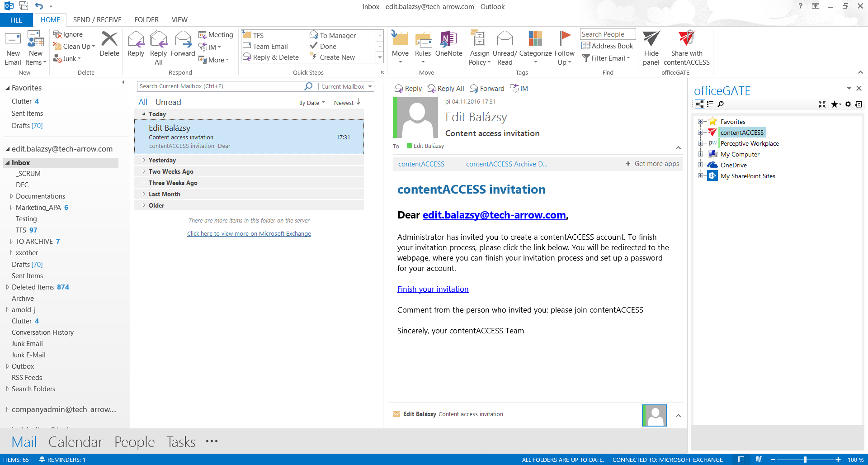The width and height of the screenshot is (868, 465).
Task: Toggle sort order Newest
Action: [x=347, y=103]
